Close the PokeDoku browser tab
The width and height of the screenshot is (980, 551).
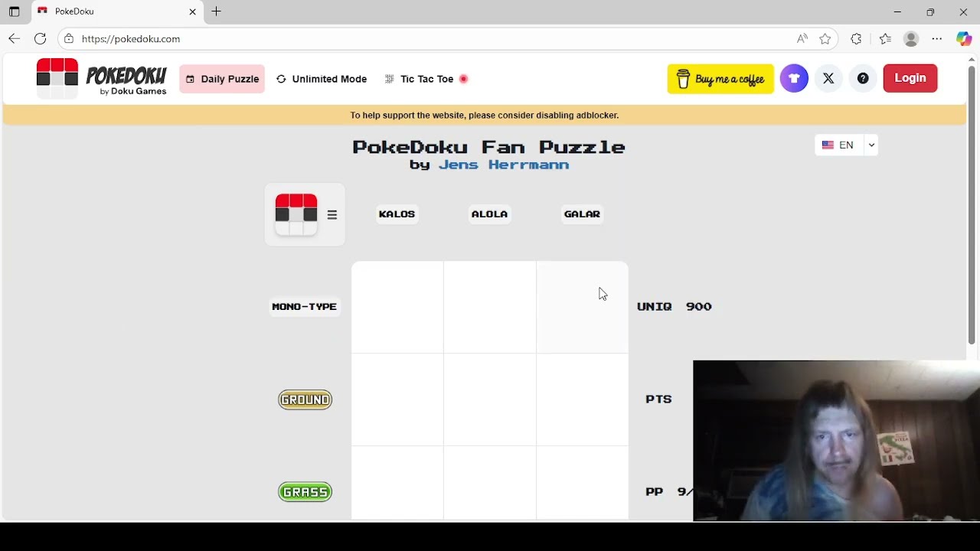pos(192,11)
